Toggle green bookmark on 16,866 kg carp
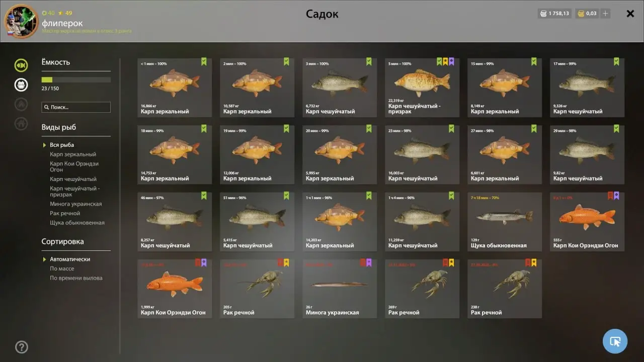This screenshot has height=362, width=644. click(204, 61)
